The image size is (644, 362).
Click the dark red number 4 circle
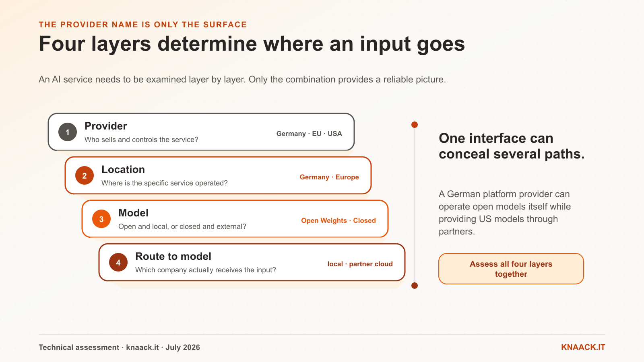click(x=118, y=262)
